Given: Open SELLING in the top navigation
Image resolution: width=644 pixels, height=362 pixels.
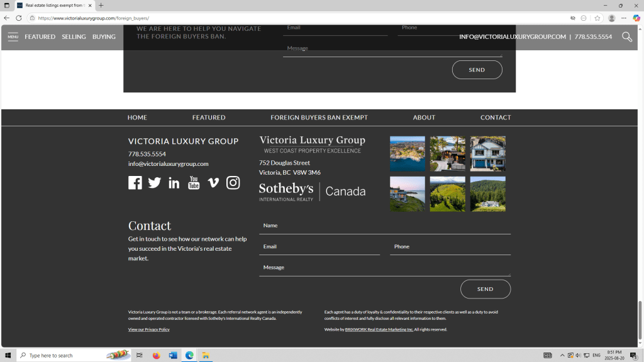Looking at the screenshot, I should (74, 37).
